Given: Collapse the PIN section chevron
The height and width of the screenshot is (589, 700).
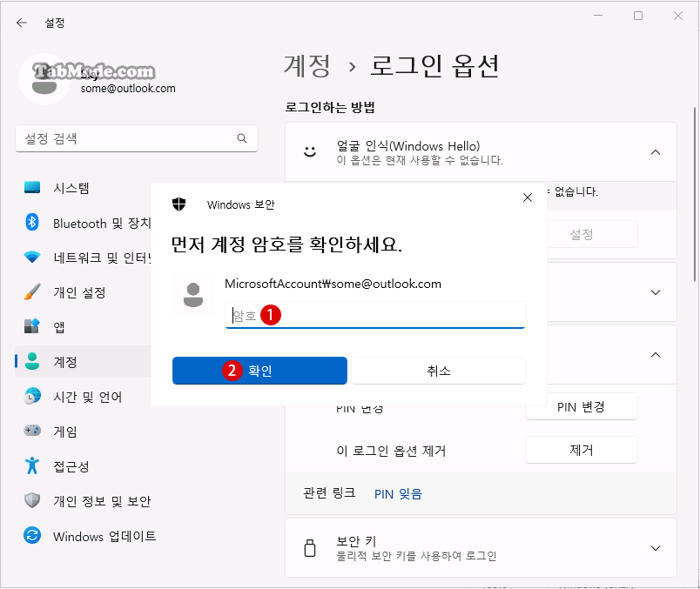Looking at the screenshot, I should [656, 355].
